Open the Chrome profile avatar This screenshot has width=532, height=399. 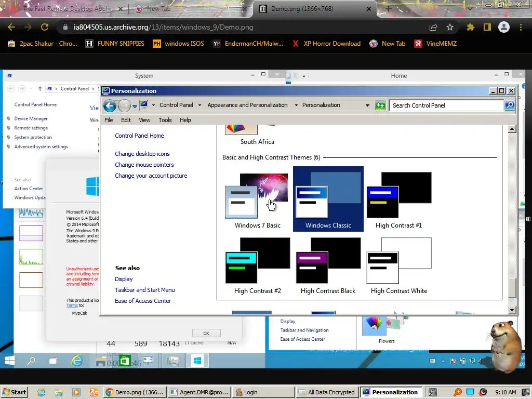tap(504, 27)
